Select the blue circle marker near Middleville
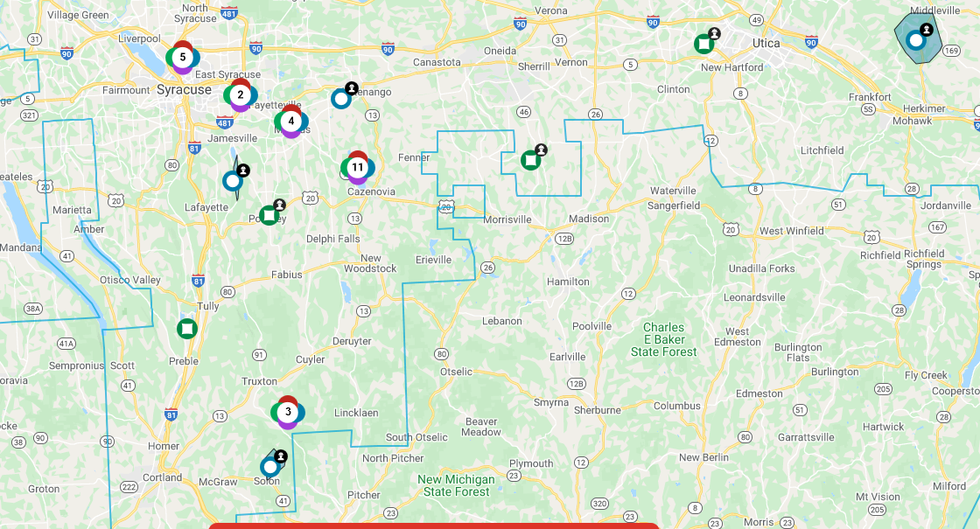Screen dimensions: 980x529 915,39
